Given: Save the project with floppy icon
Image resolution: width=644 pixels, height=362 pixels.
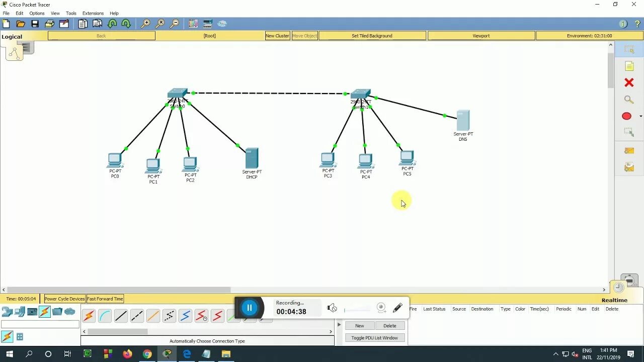Looking at the screenshot, I should (35, 24).
